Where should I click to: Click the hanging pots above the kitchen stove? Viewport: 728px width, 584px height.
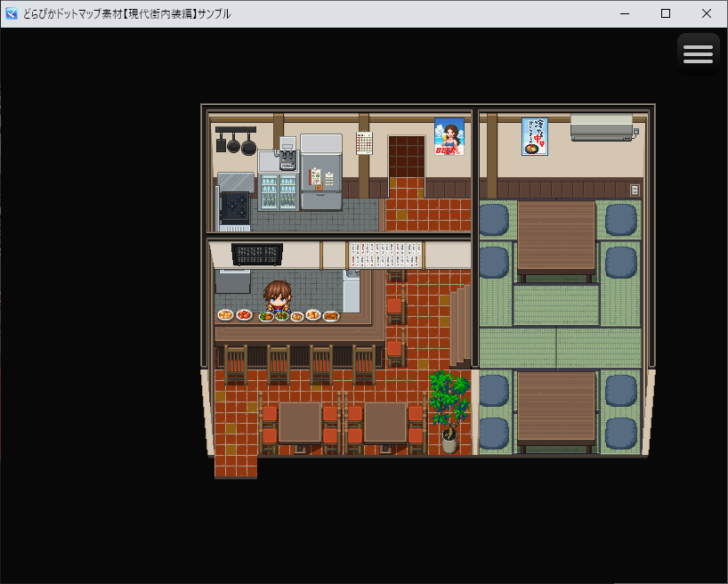point(233,144)
